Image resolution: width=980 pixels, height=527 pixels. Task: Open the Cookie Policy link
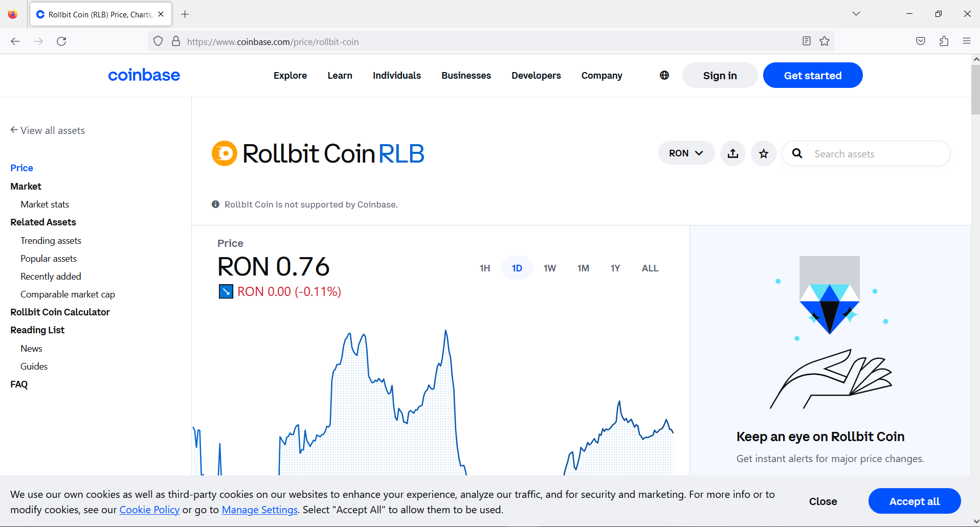tap(149, 509)
